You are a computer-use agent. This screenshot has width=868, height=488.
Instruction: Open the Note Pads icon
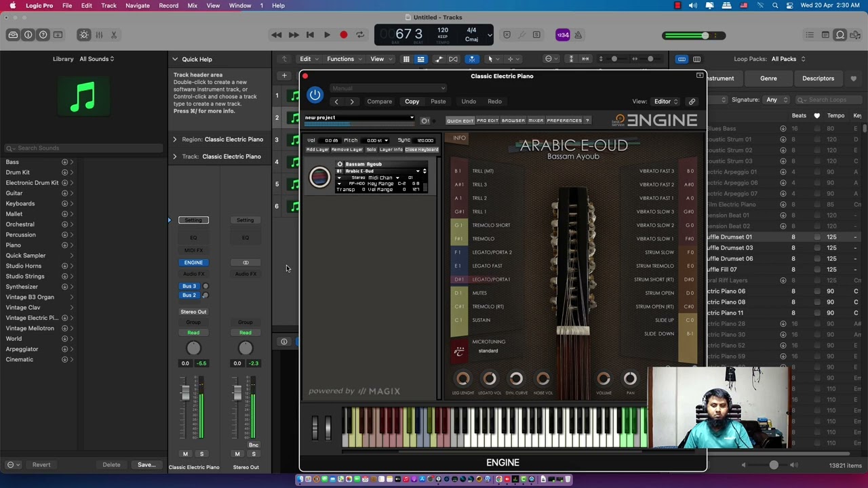click(825, 35)
